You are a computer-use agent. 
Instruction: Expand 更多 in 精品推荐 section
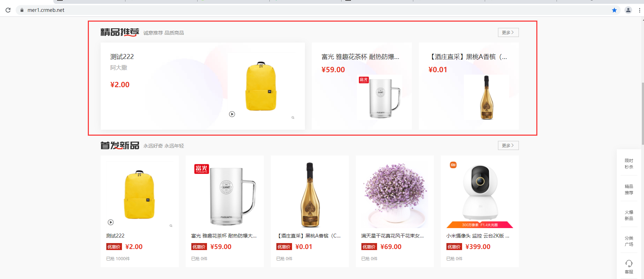(508, 32)
